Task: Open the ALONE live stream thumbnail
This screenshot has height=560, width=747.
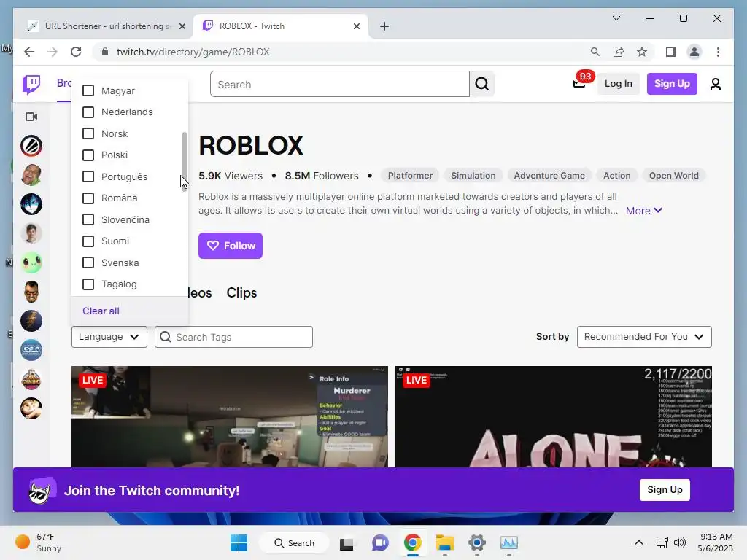Action: point(554,416)
